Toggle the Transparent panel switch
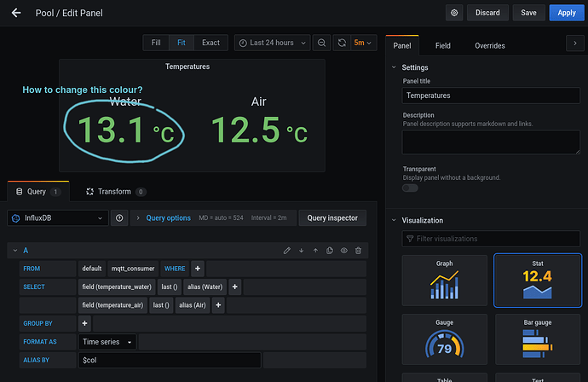The height and width of the screenshot is (382, 588). tap(411, 188)
